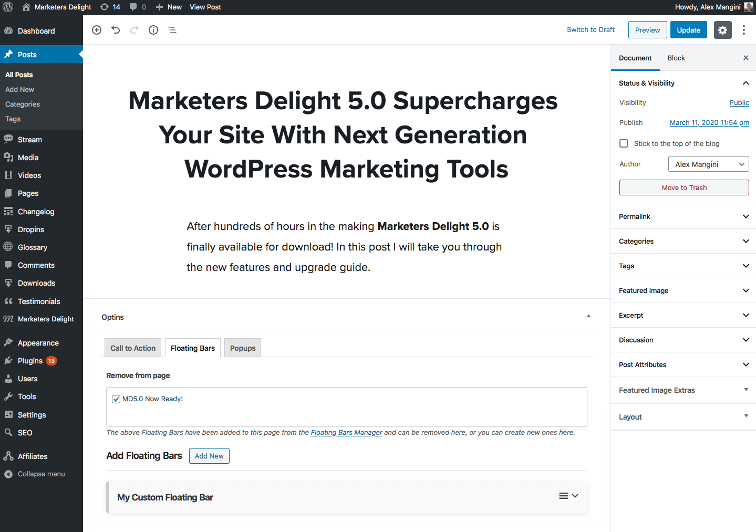Screen dimensions: 756x532
Task: Uncheck the MD5.0 Now Ready! checkbox
Action: click(116, 399)
